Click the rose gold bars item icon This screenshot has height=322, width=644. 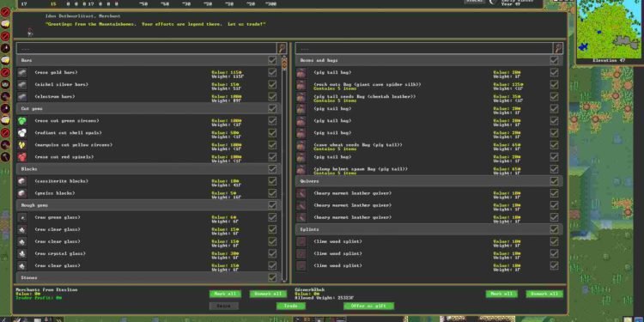point(22,73)
